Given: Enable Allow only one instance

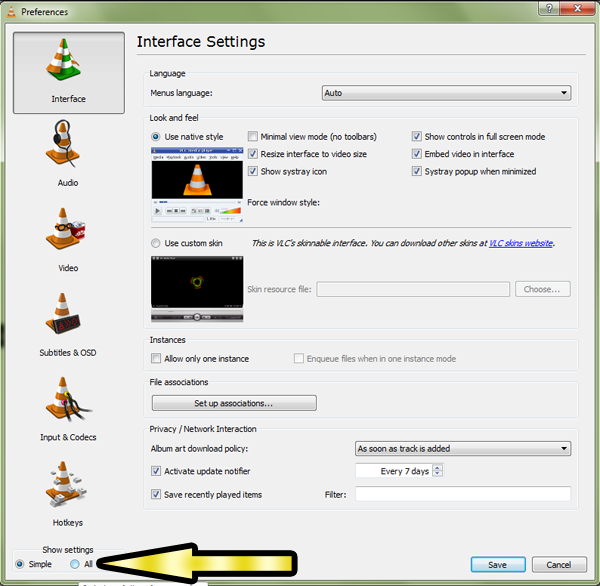Looking at the screenshot, I should click(x=156, y=358).
